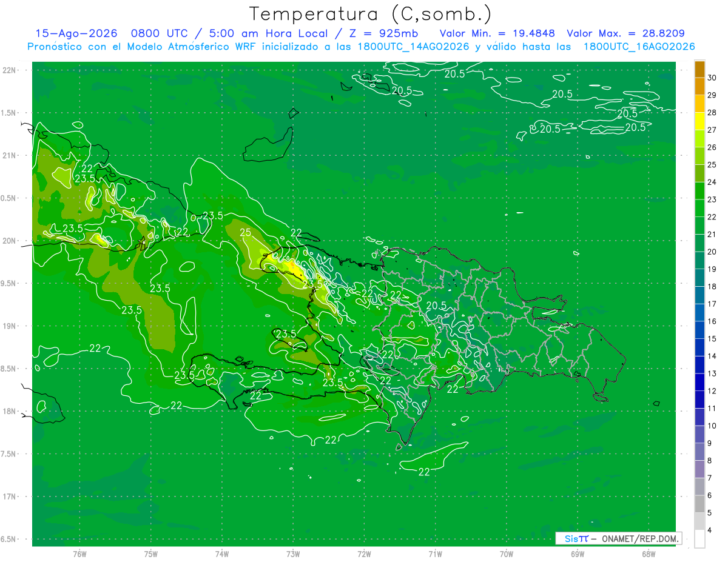
Task: Click the '72W' longitude axis label
Action: click(x=364, y=554)
